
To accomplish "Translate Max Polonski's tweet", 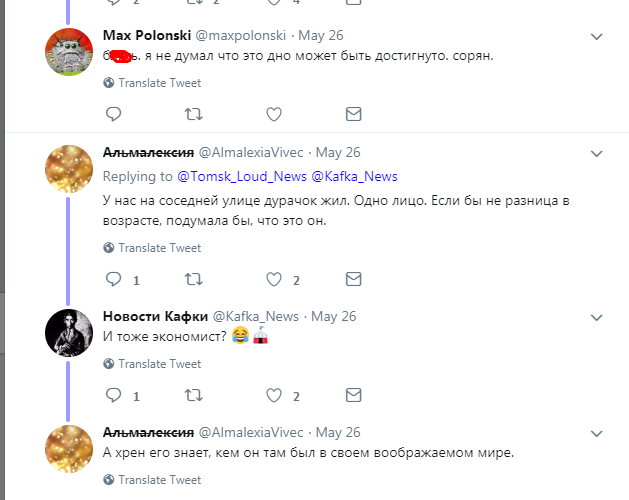I will tap(159, 83).
